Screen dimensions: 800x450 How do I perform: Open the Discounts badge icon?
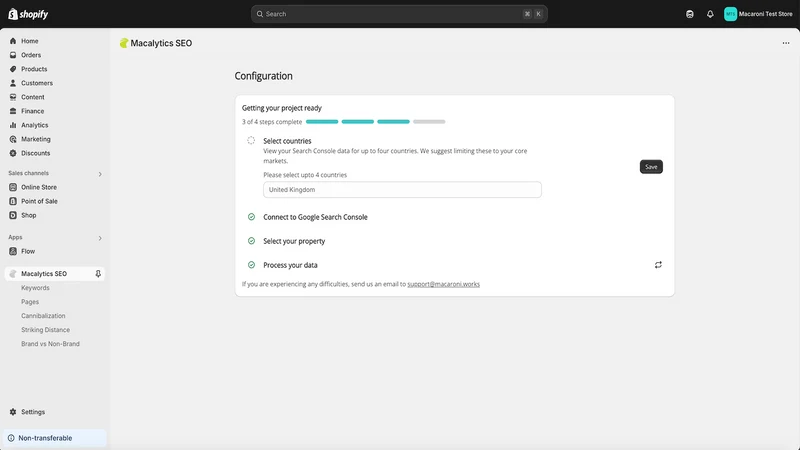13,153
